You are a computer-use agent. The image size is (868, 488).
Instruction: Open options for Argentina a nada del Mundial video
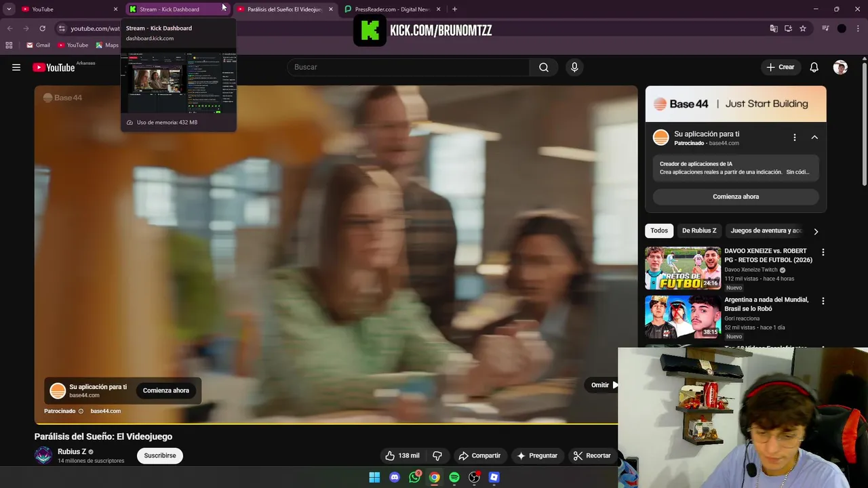point(823,301)
